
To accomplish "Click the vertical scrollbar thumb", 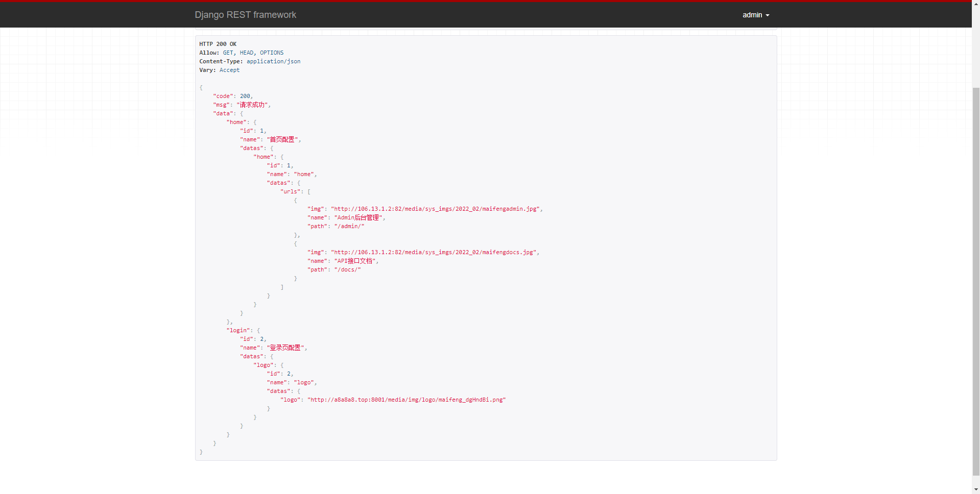I will point(975,281).
